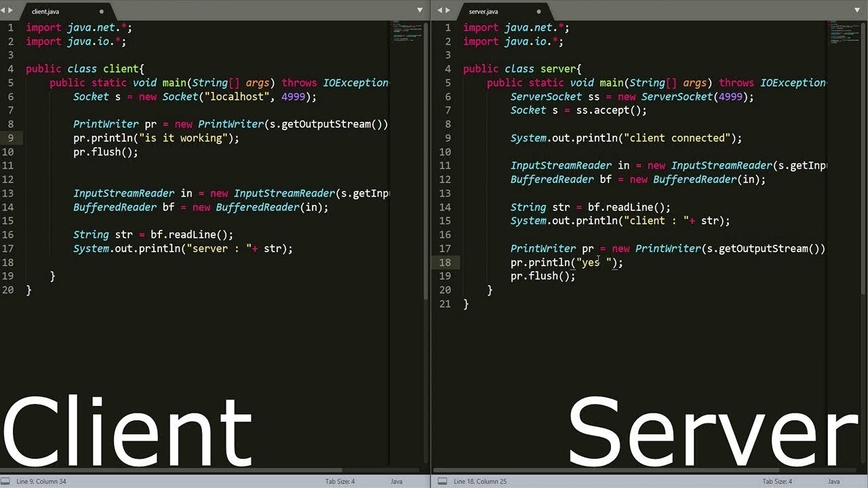Click ServerSocket(4999) in server.java

click(x=694, y=97)
